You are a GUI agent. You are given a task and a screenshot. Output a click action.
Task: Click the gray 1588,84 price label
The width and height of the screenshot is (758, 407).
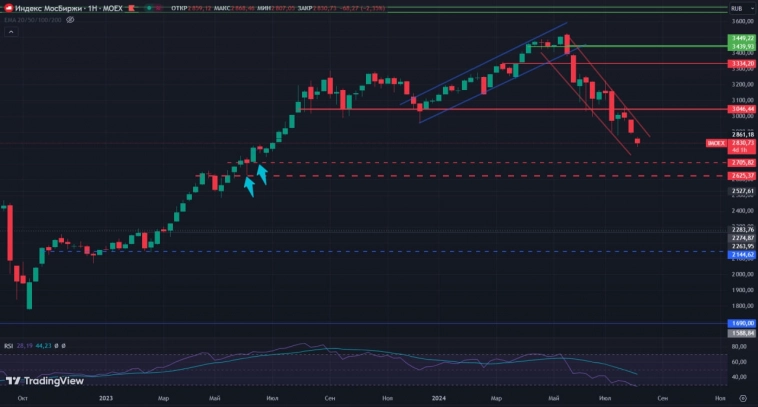(x=742, y=333)
